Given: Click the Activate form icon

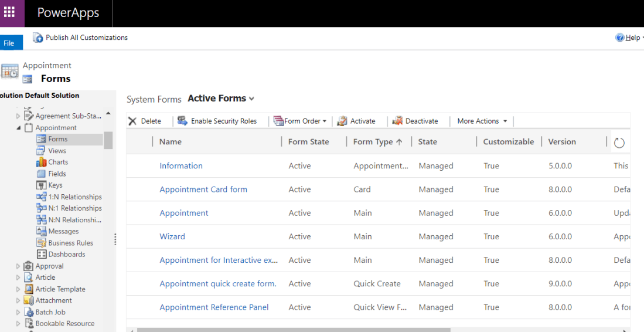Looking at the screenshot, I should (x=342, y=121).
